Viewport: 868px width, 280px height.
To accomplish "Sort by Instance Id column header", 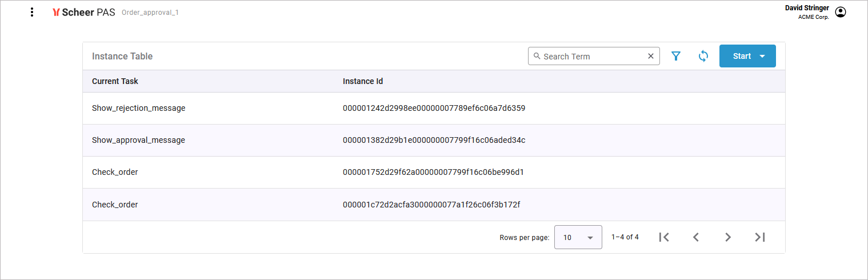I will click(363, 81).
